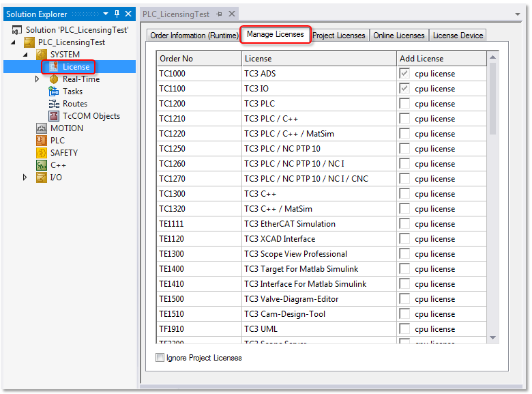Image resolution: width=532 pixels, height=394 pixels.
Task: Expand the Real-Time tree node
Action: tap(38, 79)
